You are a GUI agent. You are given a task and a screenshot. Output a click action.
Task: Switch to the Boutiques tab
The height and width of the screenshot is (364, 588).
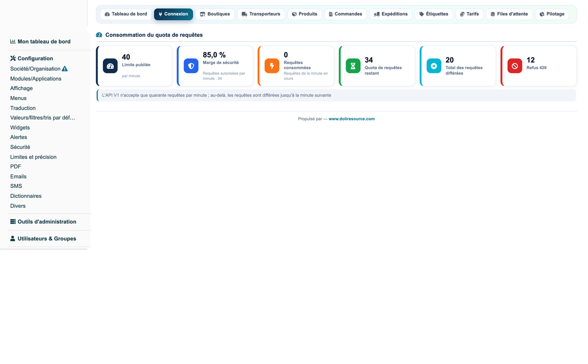(215, 14)
